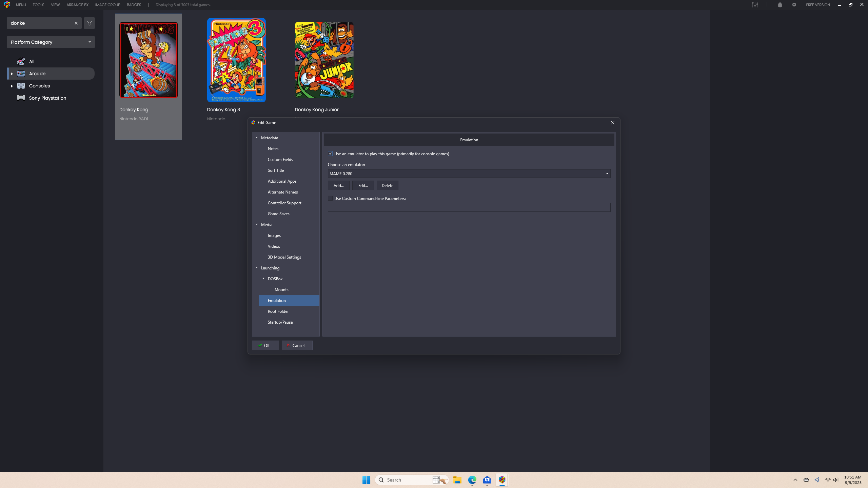Open the TOOLS menu

click(38, 5)
